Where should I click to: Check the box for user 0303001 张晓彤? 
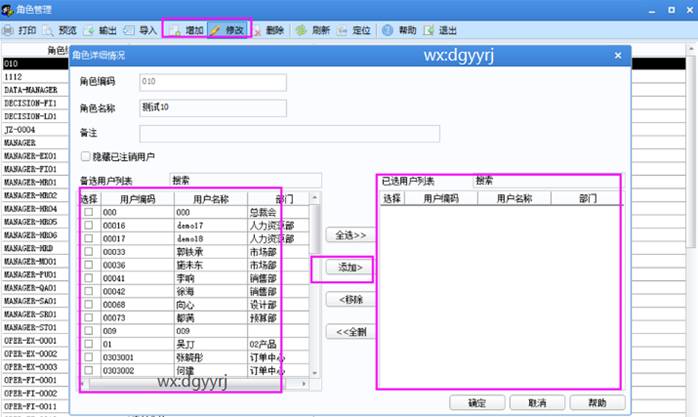pos(90,356)
